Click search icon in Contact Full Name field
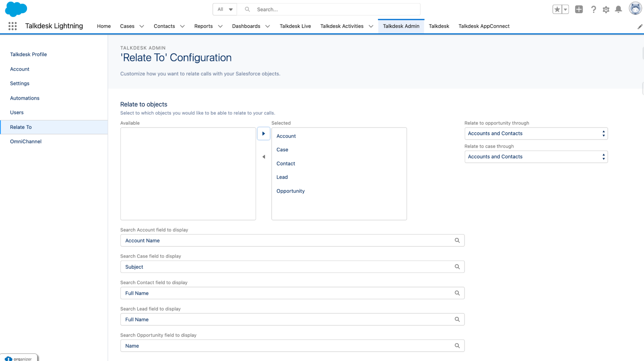The image size is (644, 361). click(x=457, y=293)
